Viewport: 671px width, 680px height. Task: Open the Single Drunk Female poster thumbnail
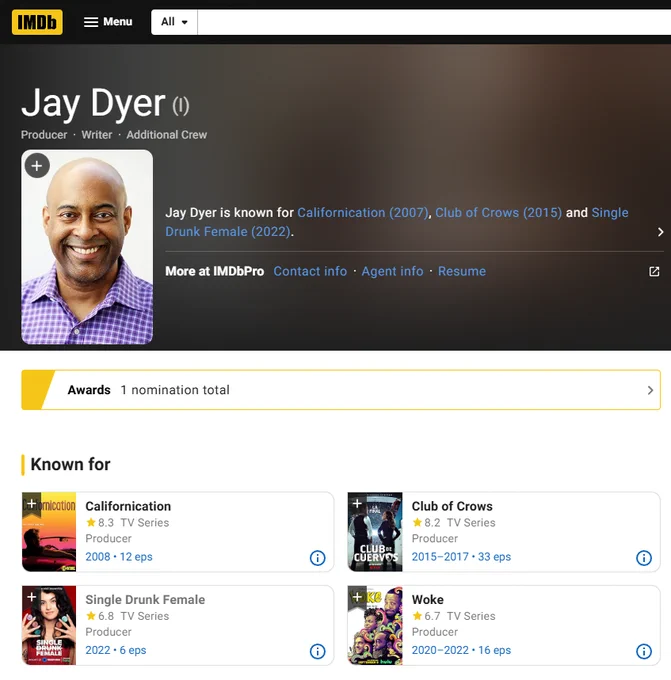pyautogui.click(x=49, y=625)
